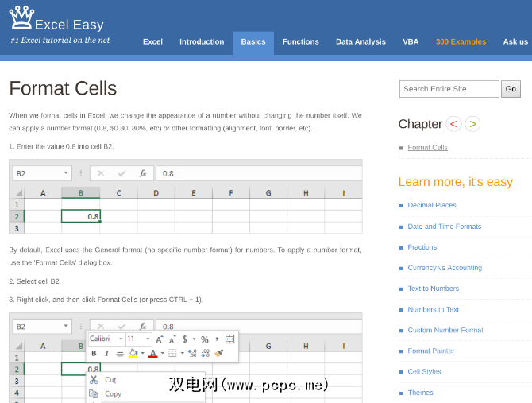This screenshot has height=403, width=532.
Task: Click the Format Painter brush icon
Action: point(219,354)
